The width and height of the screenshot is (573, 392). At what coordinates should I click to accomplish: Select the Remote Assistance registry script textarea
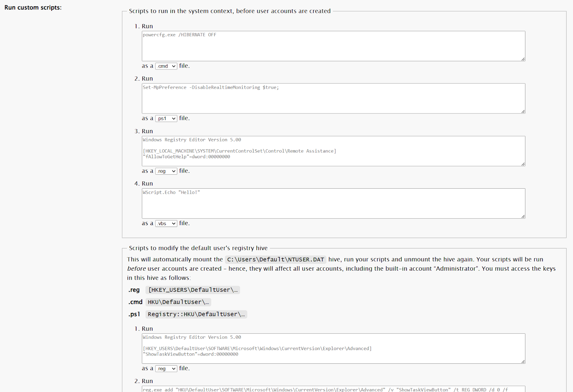coord(333,151)
